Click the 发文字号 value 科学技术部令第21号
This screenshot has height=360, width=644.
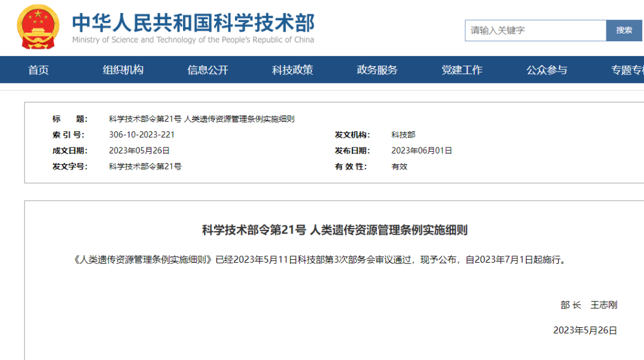pyautogui.click(x=145, y=166)
